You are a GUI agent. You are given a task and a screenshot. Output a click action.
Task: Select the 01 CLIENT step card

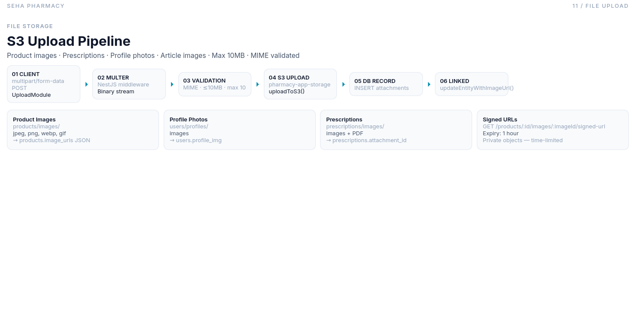pos(44,84)
